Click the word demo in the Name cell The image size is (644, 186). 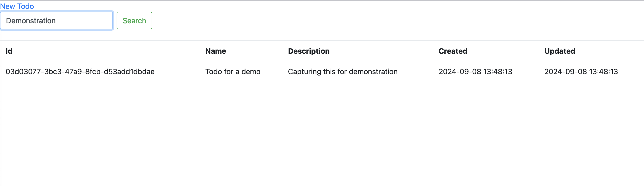pyautogui.click(x=251, y=72)
